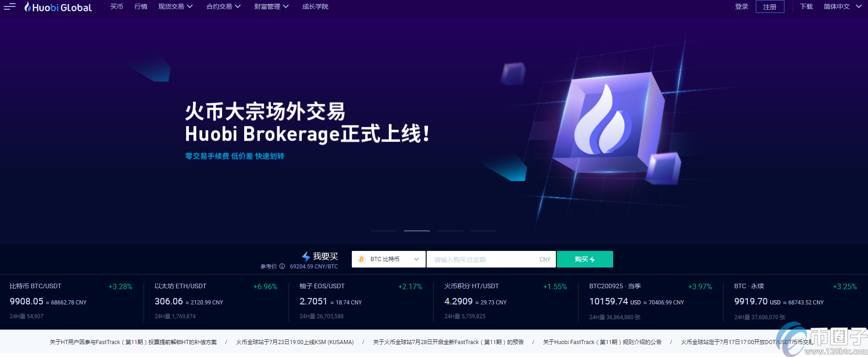Click the 登录 login link

click(741, 6)
